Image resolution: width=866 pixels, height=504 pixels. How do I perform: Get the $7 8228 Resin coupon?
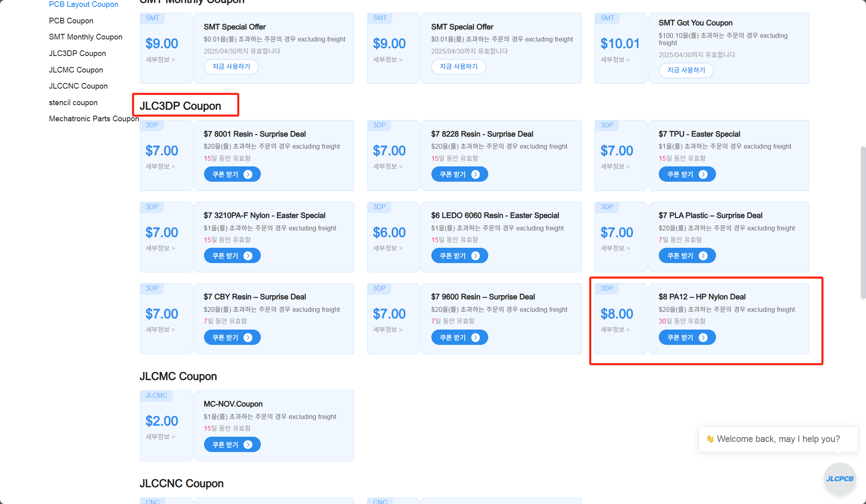point(460,174)
